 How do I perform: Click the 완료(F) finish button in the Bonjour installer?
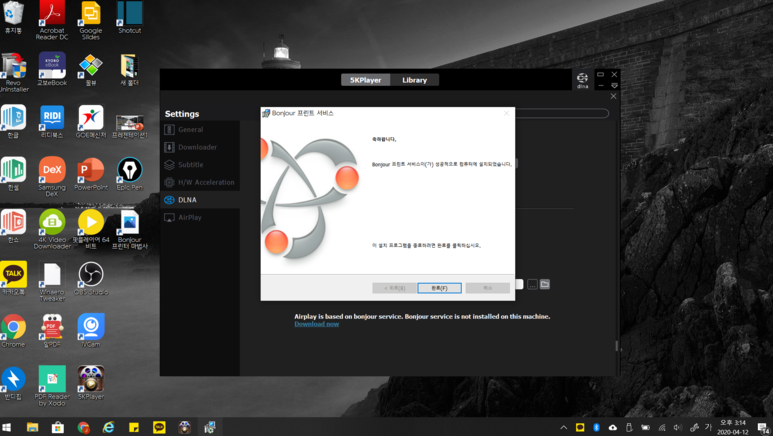coord(439,288)
